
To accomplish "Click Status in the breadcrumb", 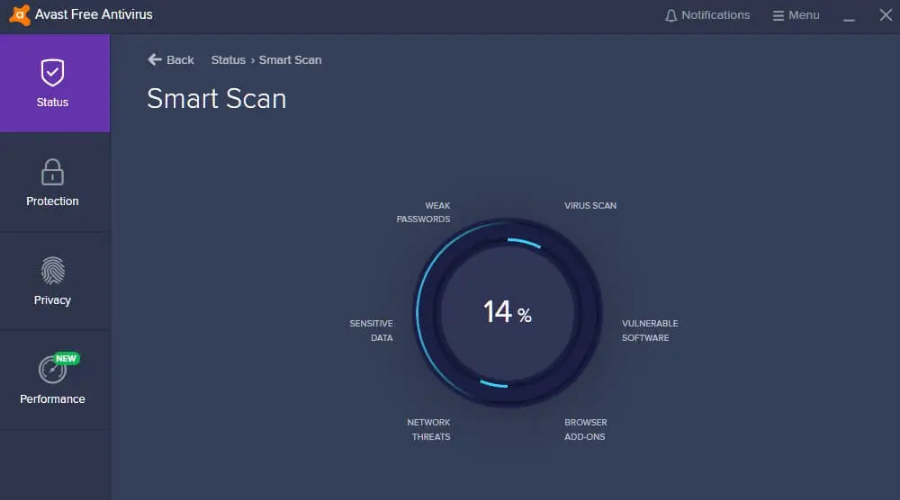I will [228, 60].
